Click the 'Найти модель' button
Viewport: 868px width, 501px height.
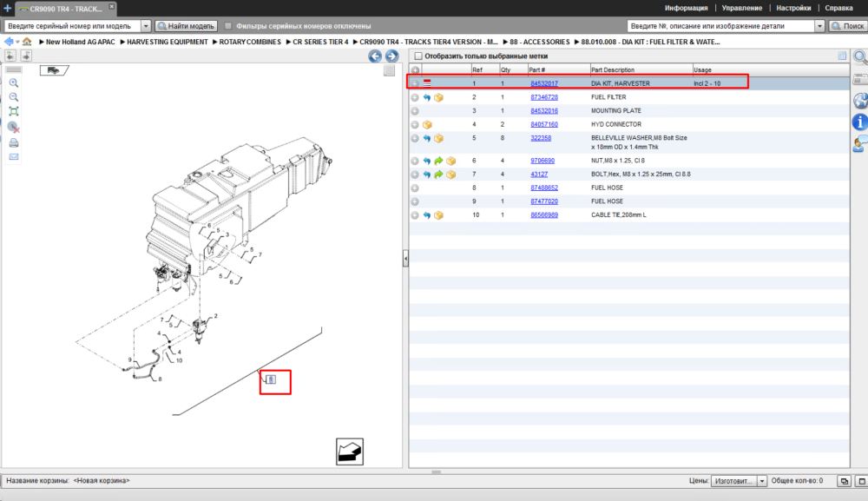pos(186,26)
